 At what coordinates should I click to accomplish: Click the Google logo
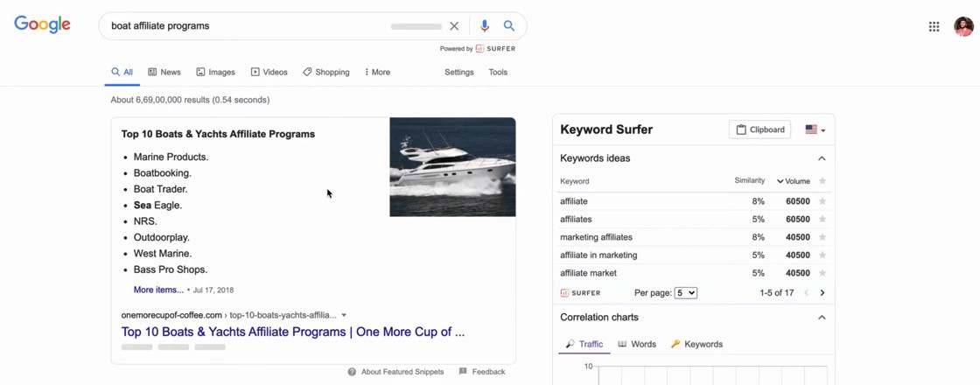(42, 25)
